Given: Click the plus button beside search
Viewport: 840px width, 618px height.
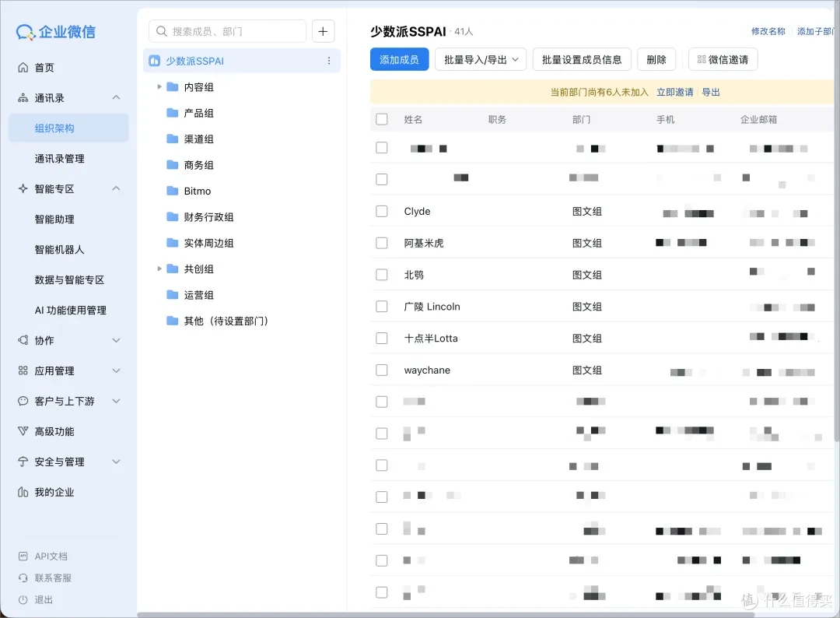Looking at the screenshot, I should (323, 32).
